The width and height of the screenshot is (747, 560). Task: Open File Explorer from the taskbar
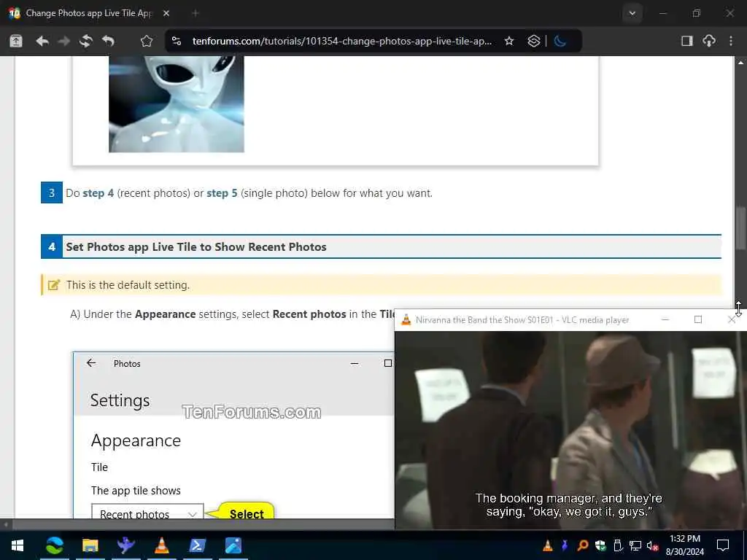[90, 545]
